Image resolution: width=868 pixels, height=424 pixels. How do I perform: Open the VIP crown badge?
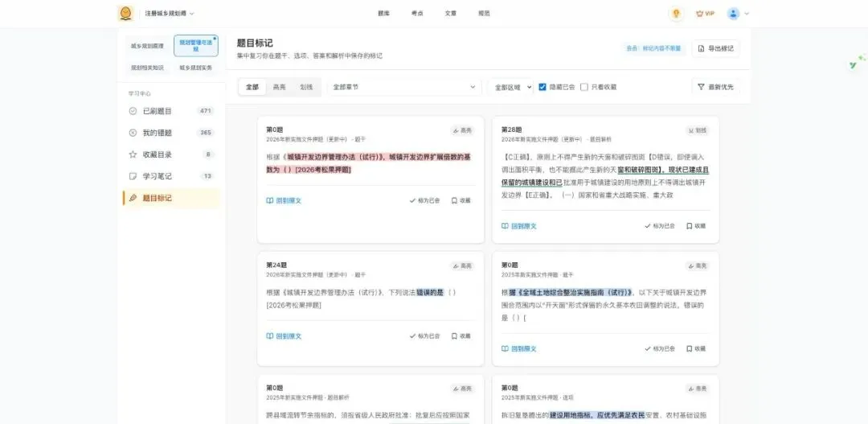[705, 14]
